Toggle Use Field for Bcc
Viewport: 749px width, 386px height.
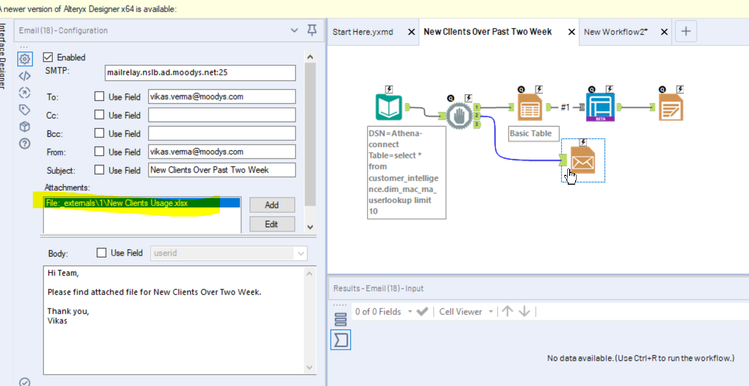coord(99,133)
